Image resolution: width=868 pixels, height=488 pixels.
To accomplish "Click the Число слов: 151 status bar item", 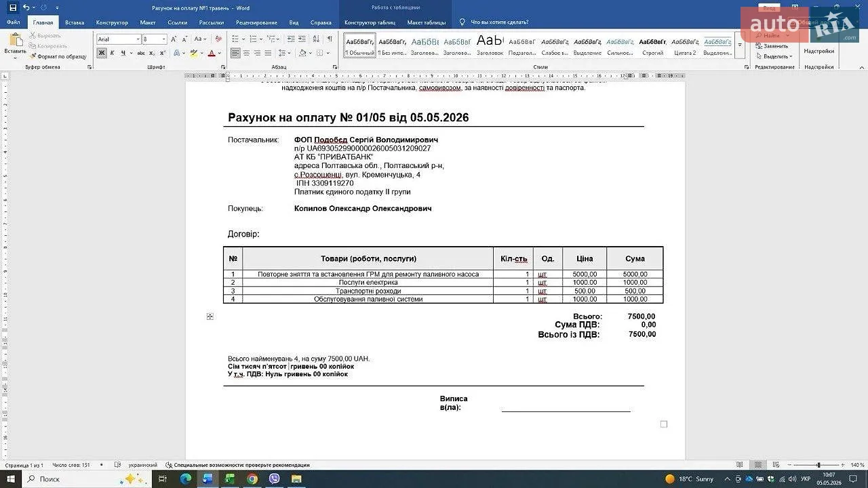I will coord(71,465).
